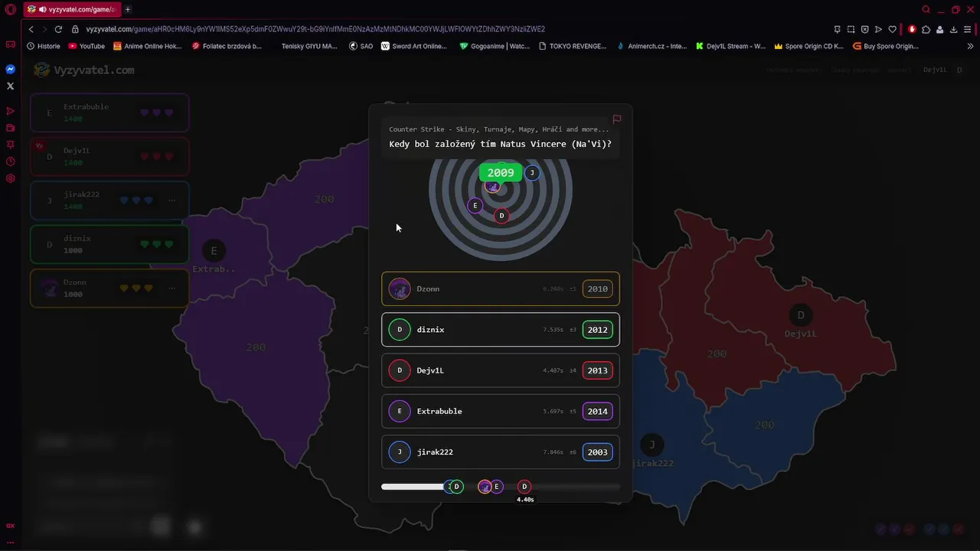Click diznix's answer row with 2012
Viewport: 980px width, 551px height.
501,330
